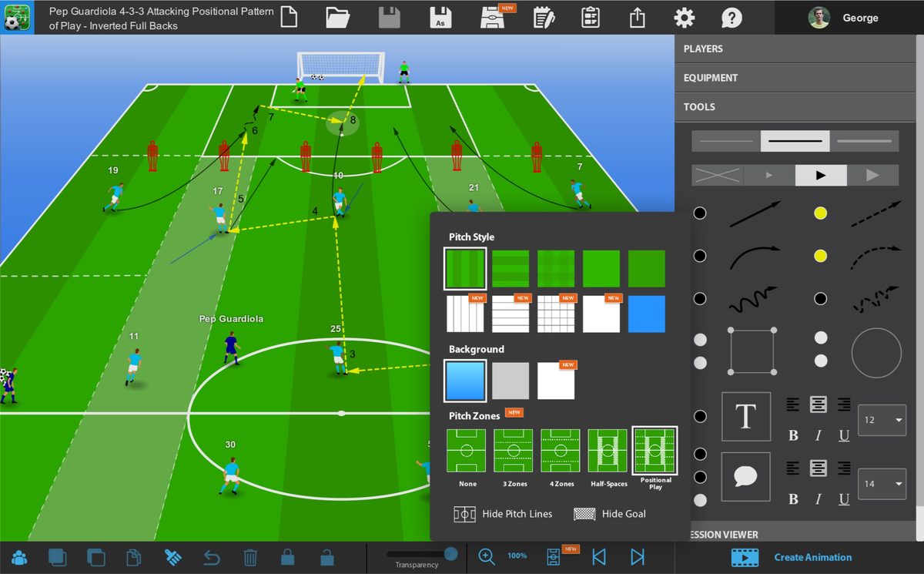Viewport: 924px width, 574px height.
Task: Select the square shape tool
Action: point(752,352)
